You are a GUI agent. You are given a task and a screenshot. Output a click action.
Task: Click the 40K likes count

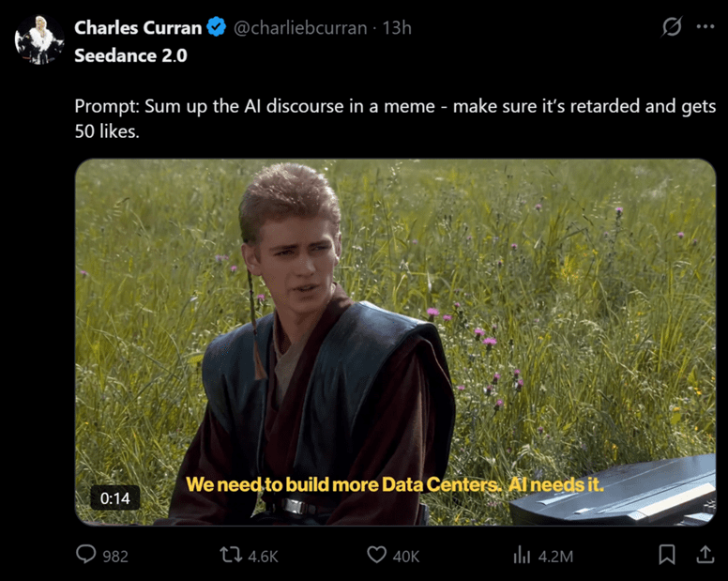[x=406, y=557]
